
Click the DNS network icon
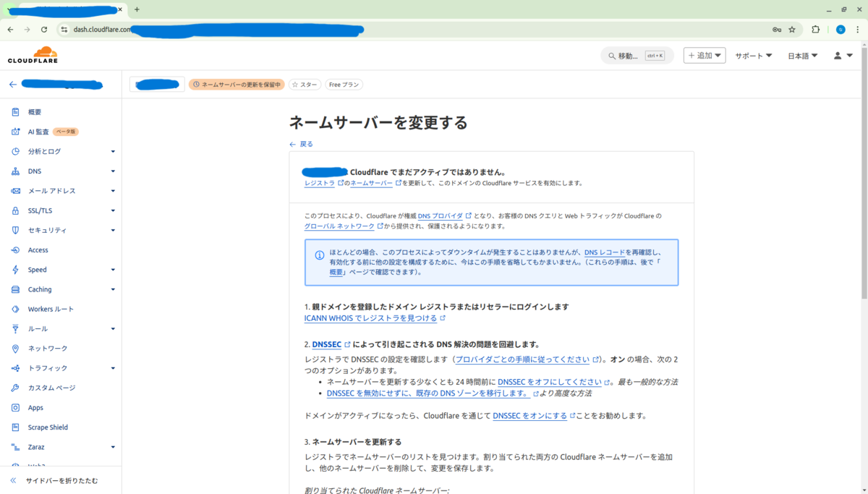click(x=15, y=171)
